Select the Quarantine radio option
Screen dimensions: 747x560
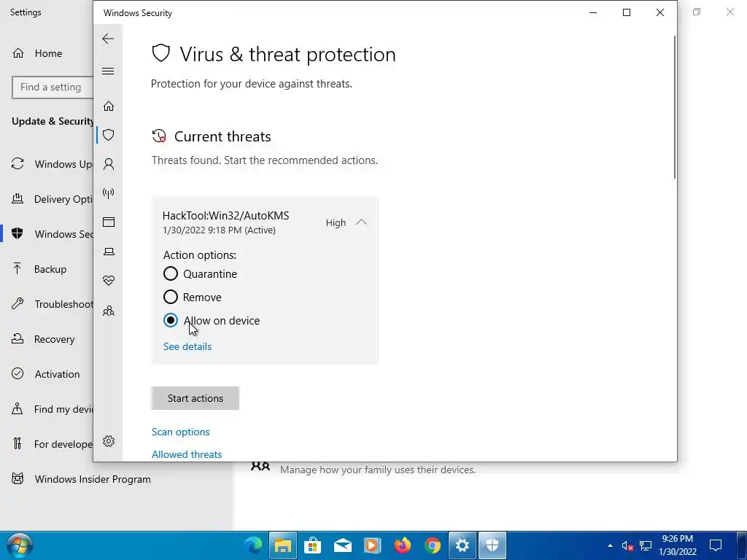[x=171, y=274]
